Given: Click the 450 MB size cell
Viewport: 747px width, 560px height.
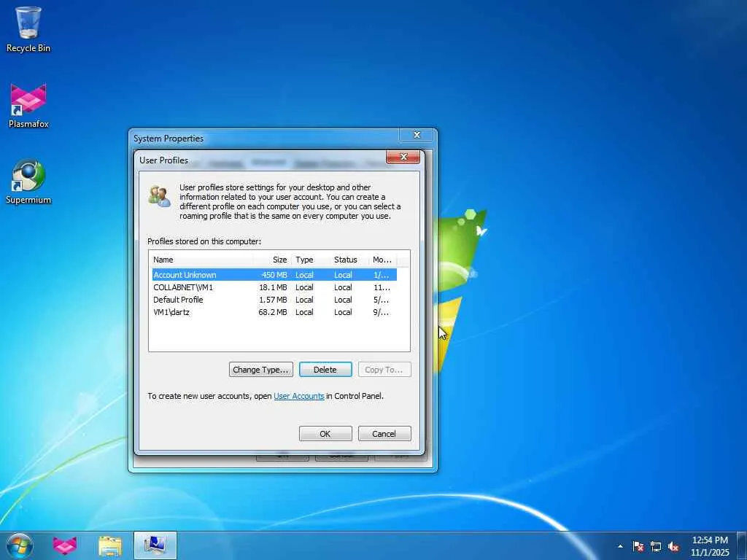Looking at the screenshot, I should 274,275.
